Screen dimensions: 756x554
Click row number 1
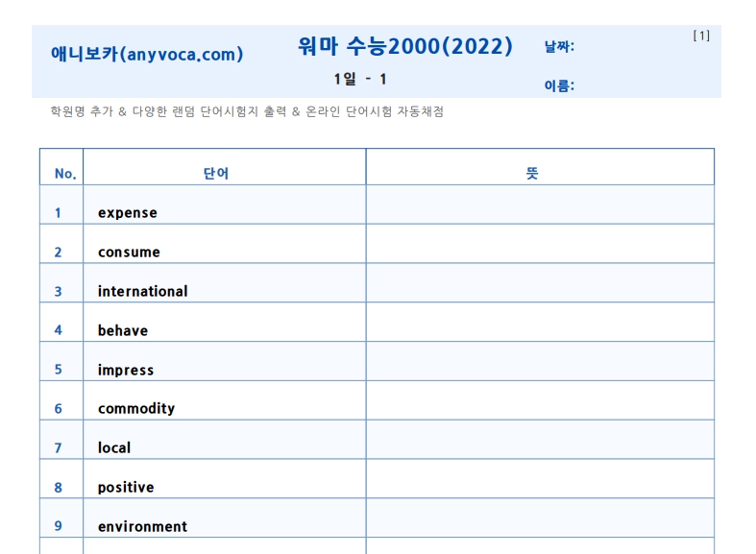click(58, 213)
